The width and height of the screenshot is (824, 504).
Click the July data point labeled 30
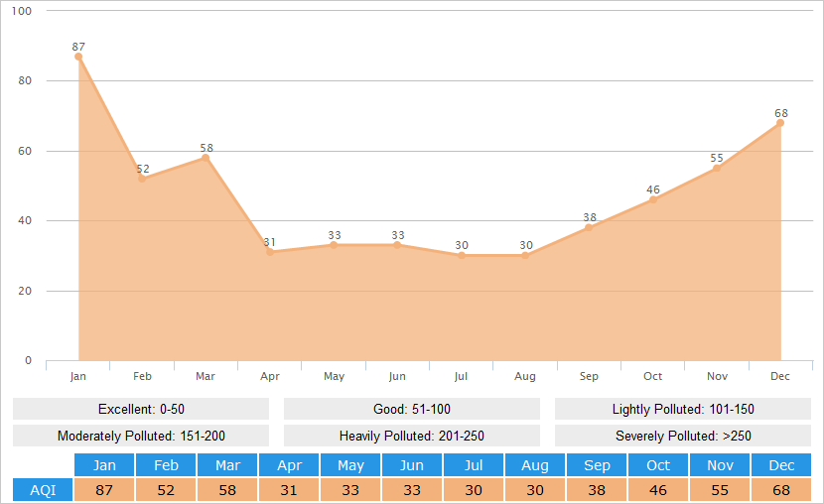click(462, 256)
